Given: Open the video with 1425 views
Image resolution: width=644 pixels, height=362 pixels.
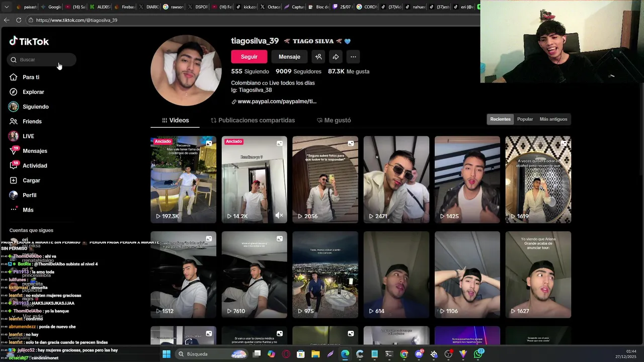Looking at the screenshot, I should [x=467, y=179].
